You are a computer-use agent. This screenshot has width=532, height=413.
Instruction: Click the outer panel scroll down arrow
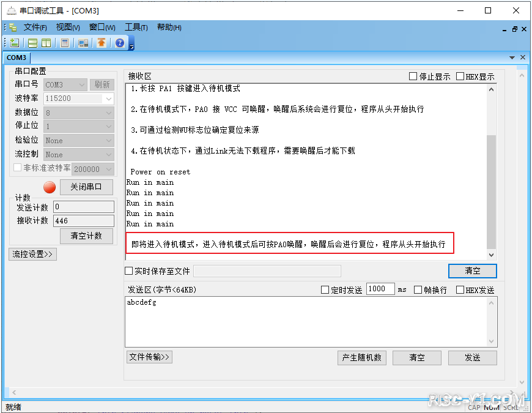tap(522, 382)
